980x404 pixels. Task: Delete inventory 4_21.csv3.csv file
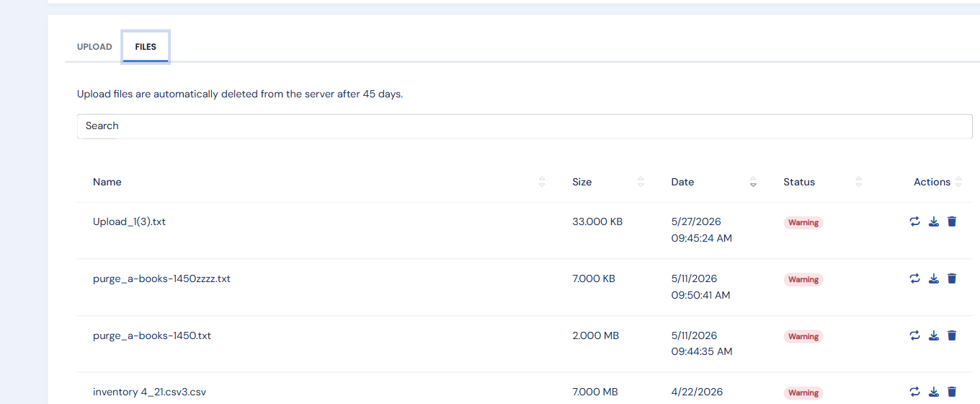952,392
